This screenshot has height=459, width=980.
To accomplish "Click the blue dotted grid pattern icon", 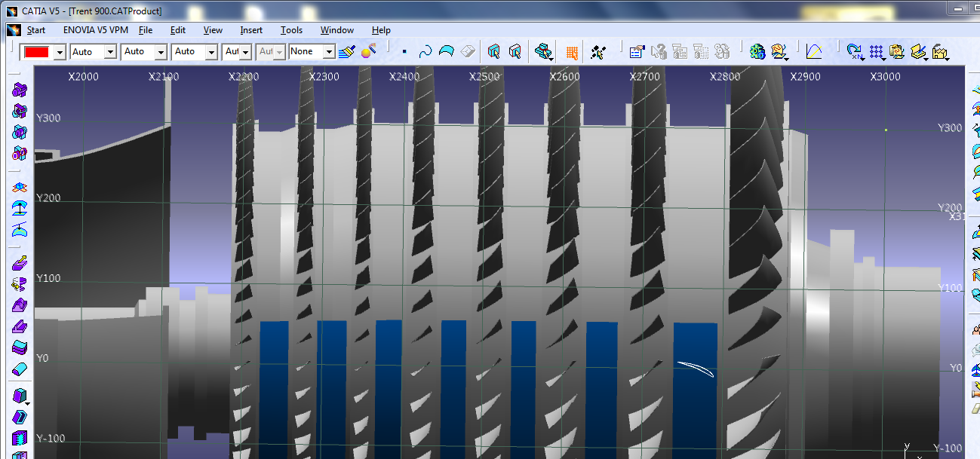I will pos(876,51).
